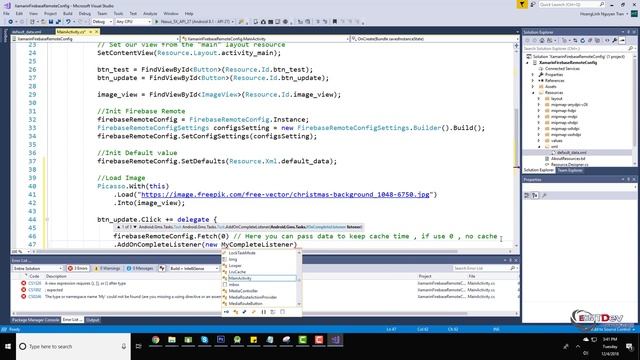Viewport: 640px width, 360px height.
Task: Open the MainActivity class dropdown in navigation bar
Action: click(265, 39)
